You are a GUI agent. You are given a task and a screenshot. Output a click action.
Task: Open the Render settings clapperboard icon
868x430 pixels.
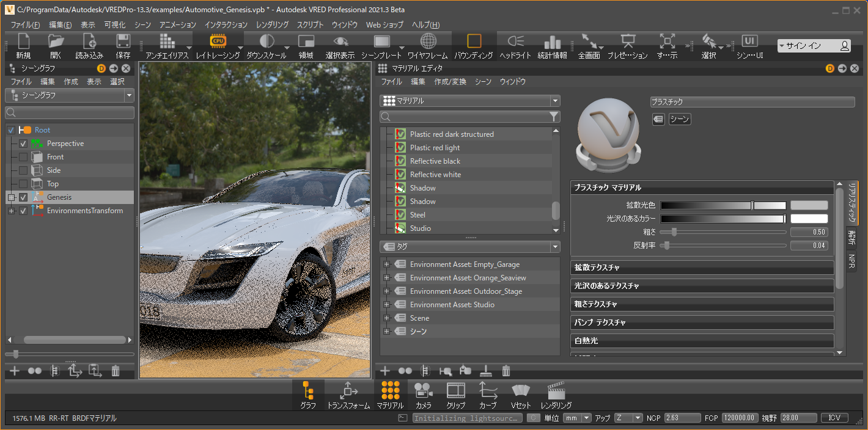tap(556, 390)
